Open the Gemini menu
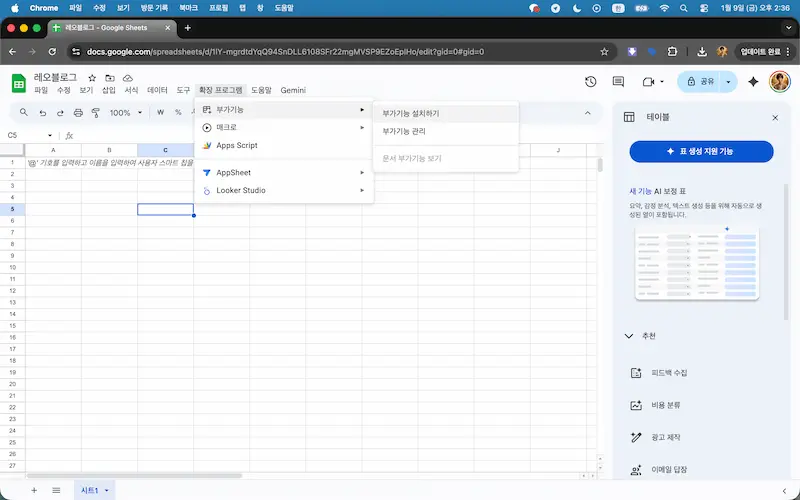The image size is (800, 500). coord(293,90)
